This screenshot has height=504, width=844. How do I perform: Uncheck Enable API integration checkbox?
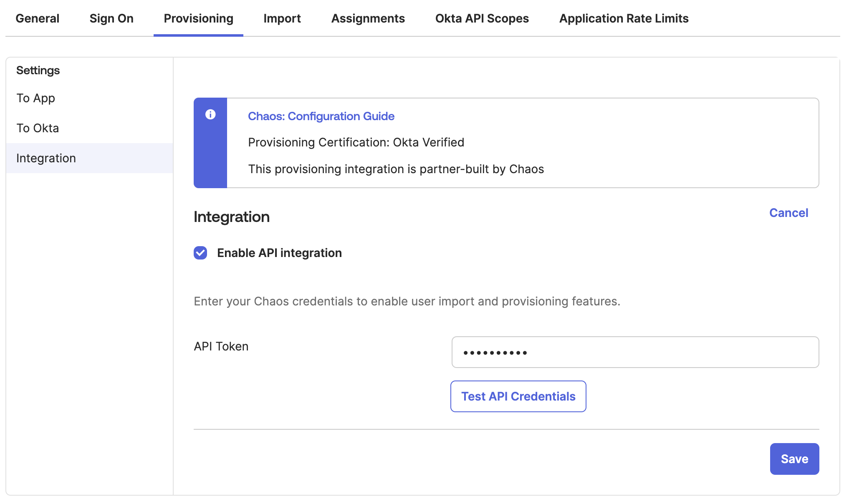(200, 253)
